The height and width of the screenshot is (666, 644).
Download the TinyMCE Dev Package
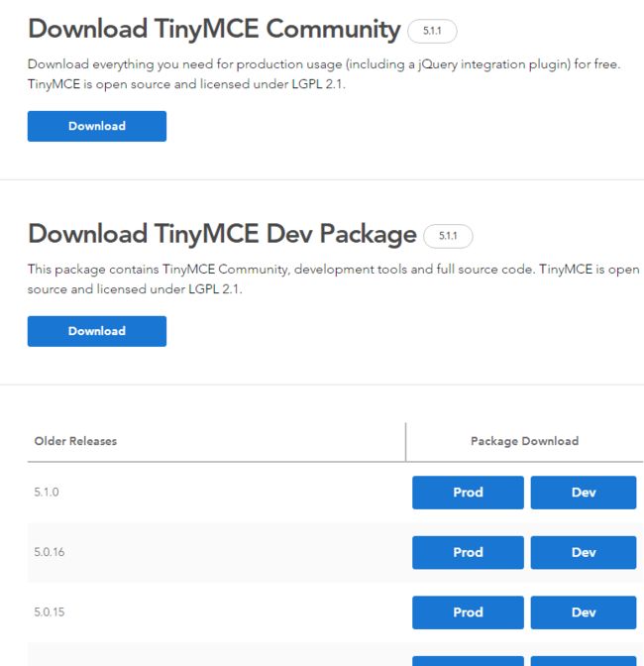[97, 331]
